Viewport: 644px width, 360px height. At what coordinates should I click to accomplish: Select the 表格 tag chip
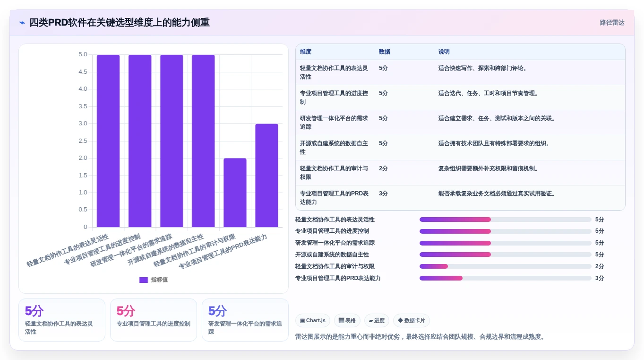point(347,320)
